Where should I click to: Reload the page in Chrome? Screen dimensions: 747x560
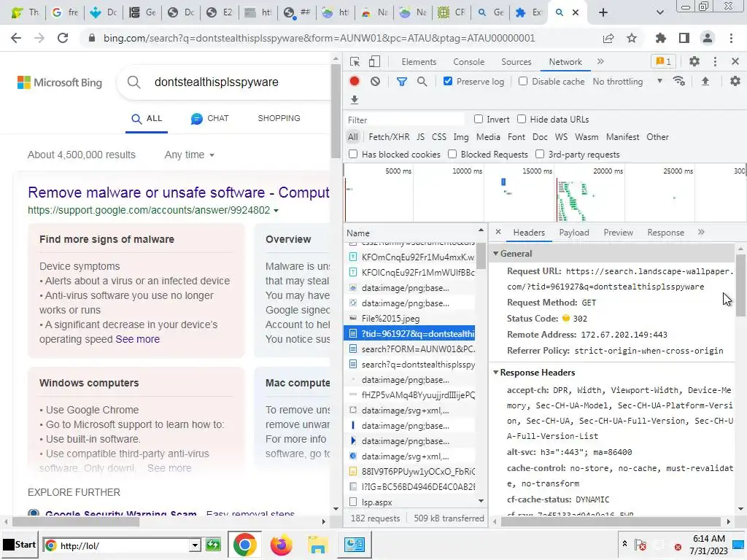coord(63,38)
